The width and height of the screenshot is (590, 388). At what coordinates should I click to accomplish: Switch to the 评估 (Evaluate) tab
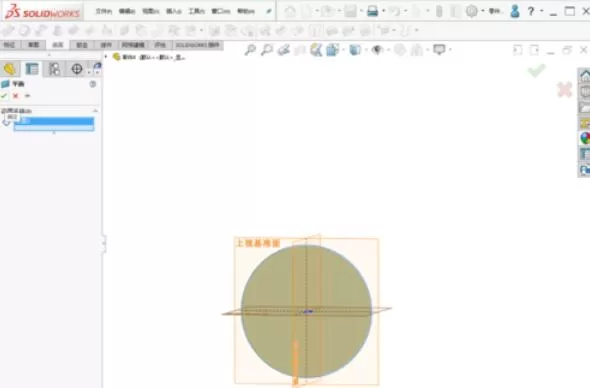[x=160, y=45]
